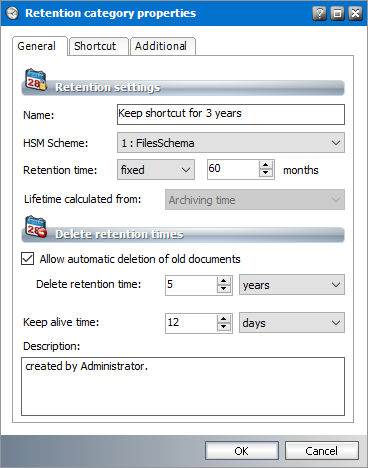Click the Cancel button
368x468 pixels.
pos(322,451)
